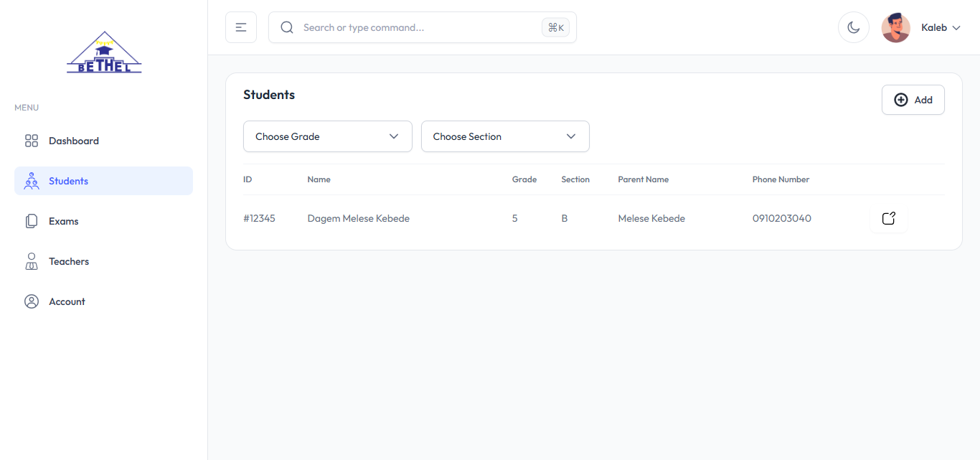Click the Add student button
The image size is (980, 460).
[x=913, y=100]
